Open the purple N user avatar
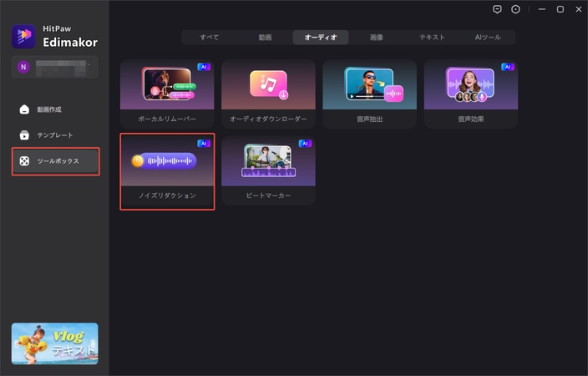The width and height of the screenshot is (588, 376). coord(23,67)
